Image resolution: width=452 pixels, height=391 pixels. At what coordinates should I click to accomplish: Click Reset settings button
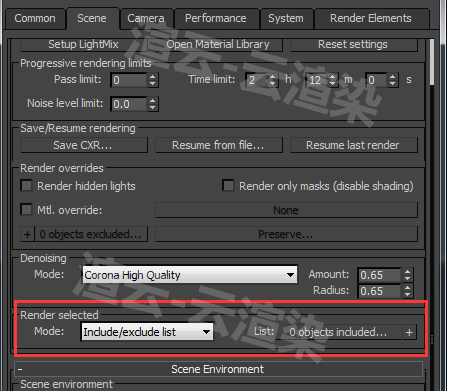353,45
